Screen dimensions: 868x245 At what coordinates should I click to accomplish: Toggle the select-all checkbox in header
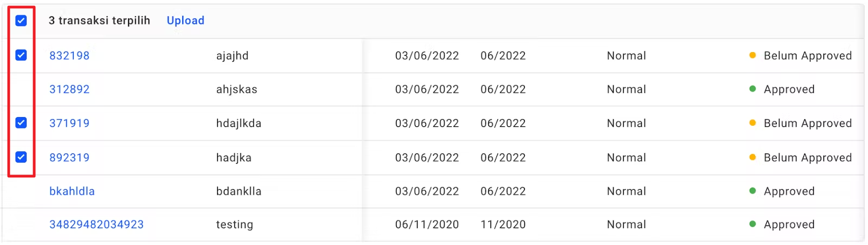click(x=21, y=21)
